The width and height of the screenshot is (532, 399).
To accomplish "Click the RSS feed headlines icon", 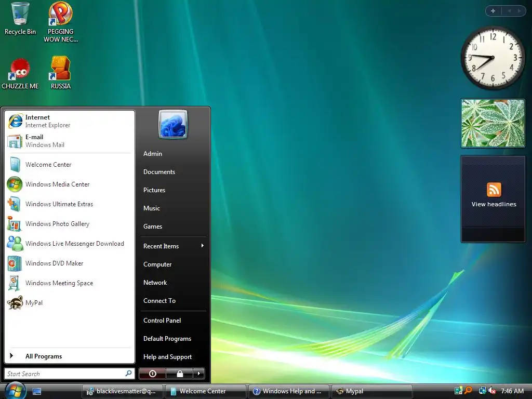I will pyautogui.click(x=494, y=189).
